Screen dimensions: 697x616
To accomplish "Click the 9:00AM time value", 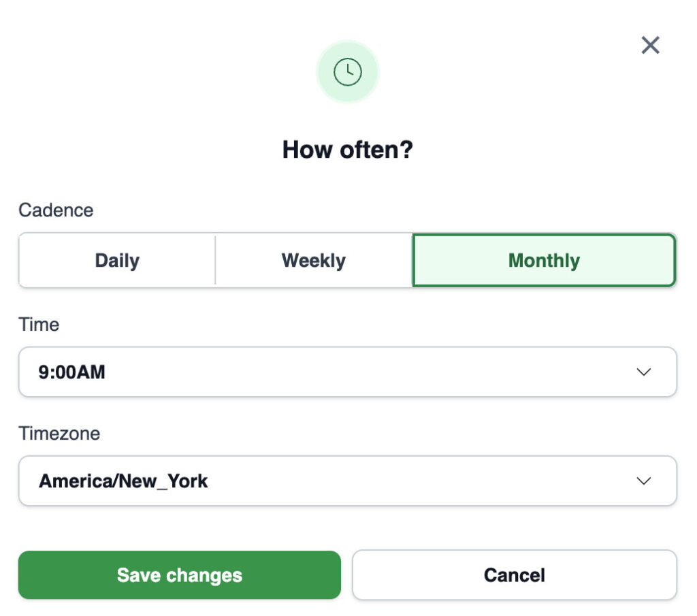I will point(72,372).
